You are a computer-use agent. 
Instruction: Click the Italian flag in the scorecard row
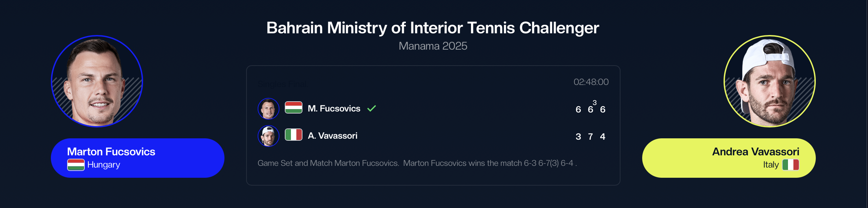(293, 135)
